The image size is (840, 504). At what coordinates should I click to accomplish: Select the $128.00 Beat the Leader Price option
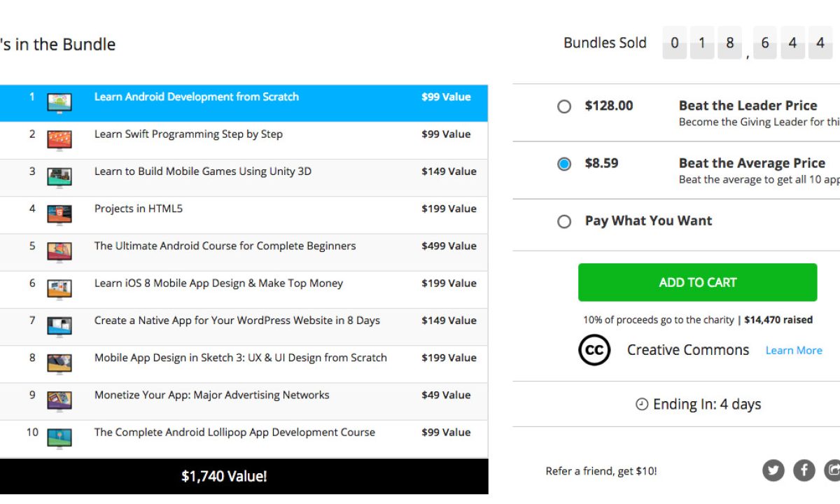click(x=564, y=106)
